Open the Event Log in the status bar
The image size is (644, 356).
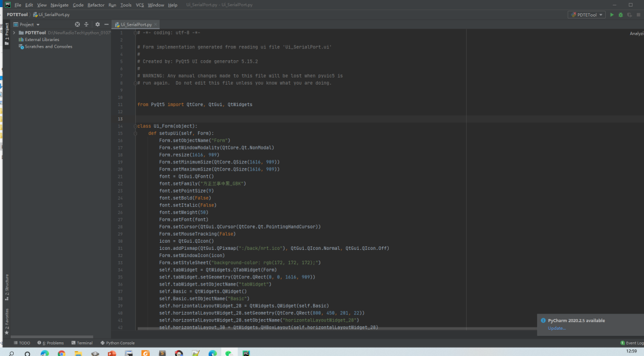point(631,343)
